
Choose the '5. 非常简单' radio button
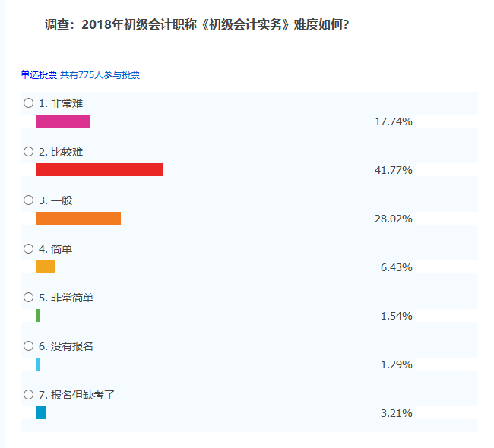pyautogui.click(x=29, y=298)
